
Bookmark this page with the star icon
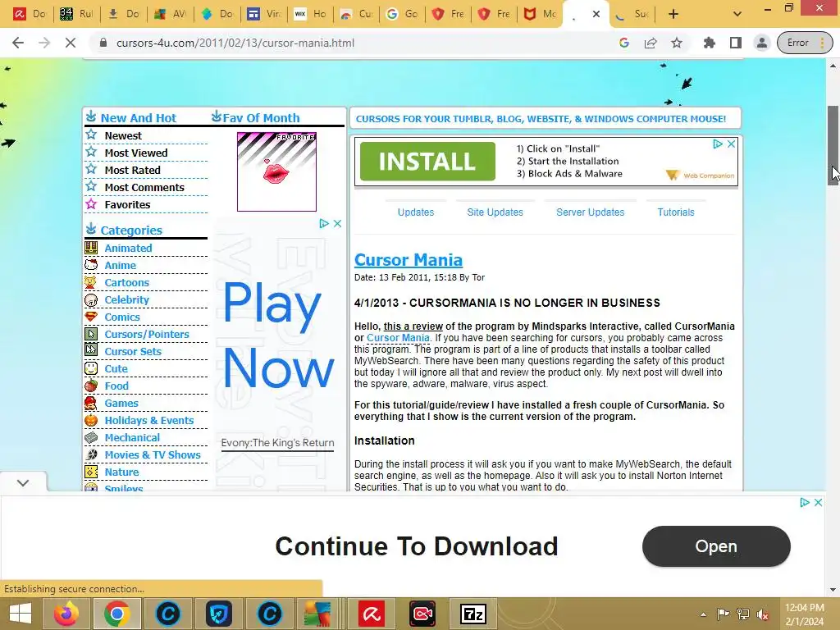click(677, 43)
